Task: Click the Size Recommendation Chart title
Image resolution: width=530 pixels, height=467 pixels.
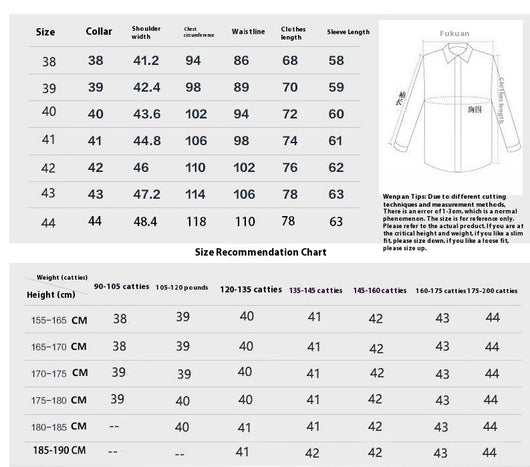Action: click(261, 252)
